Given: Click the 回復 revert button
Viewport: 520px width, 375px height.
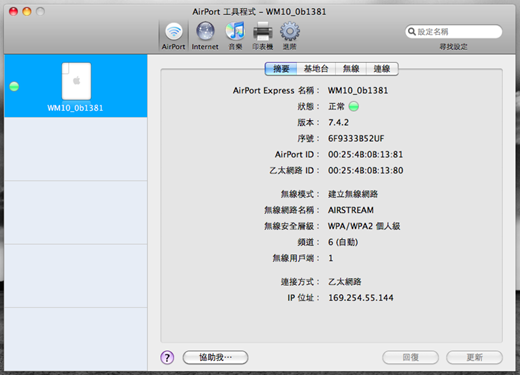Looking at the screenshot, I should coord(410,358).
